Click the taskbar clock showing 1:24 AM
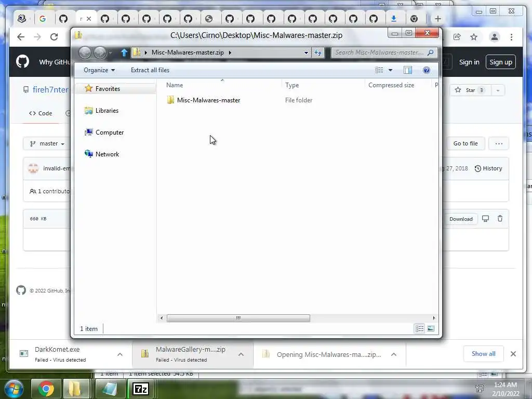Screen dimensions: 532x399 click(505, 389)
